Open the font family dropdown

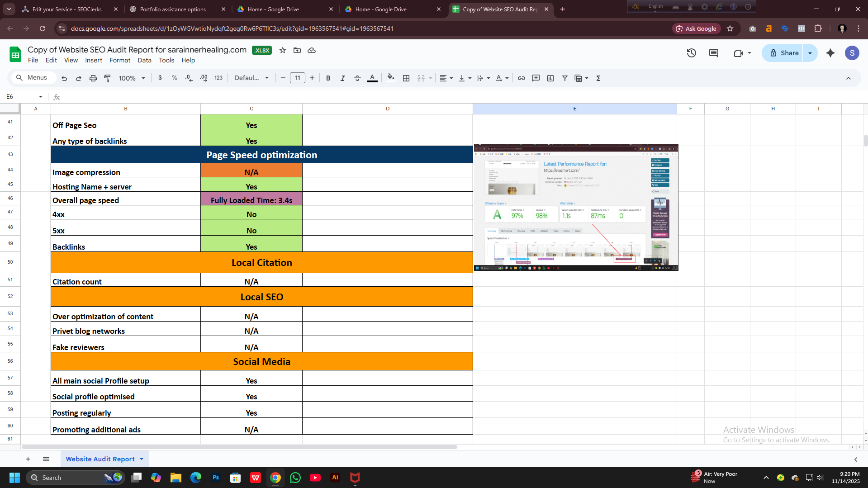(x=251, y=78)
